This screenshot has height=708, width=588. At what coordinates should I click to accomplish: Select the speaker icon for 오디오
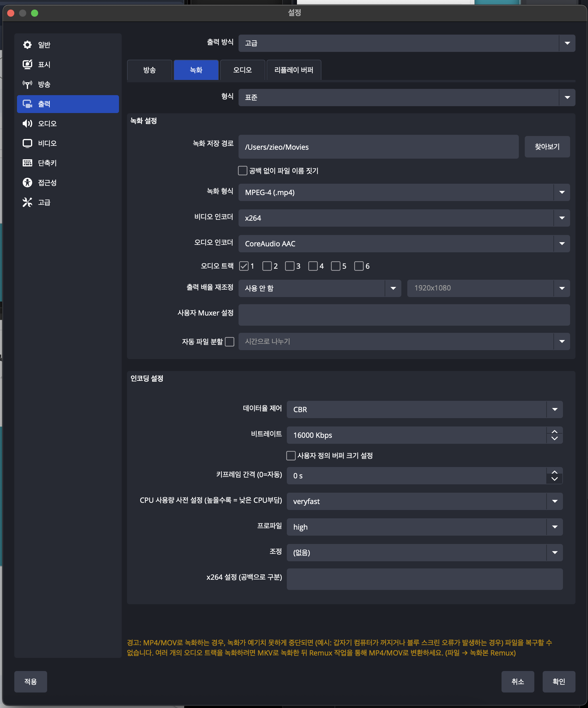point(27,123)
